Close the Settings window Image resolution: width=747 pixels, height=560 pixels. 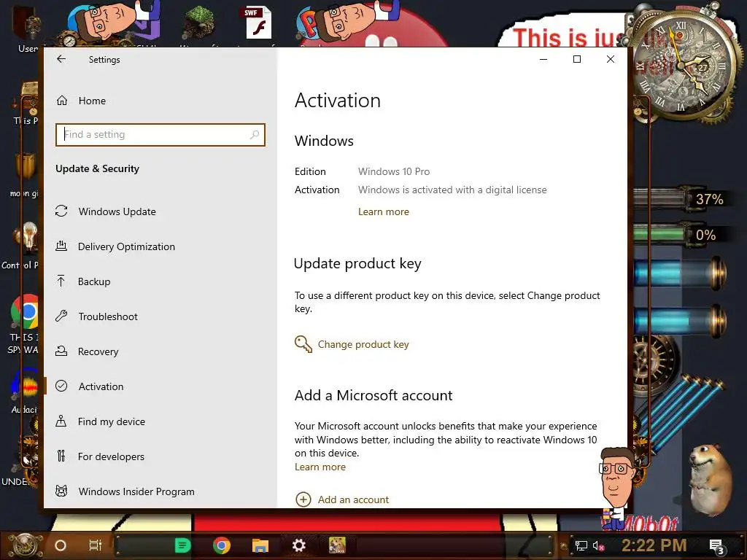[x=611, y=59]
